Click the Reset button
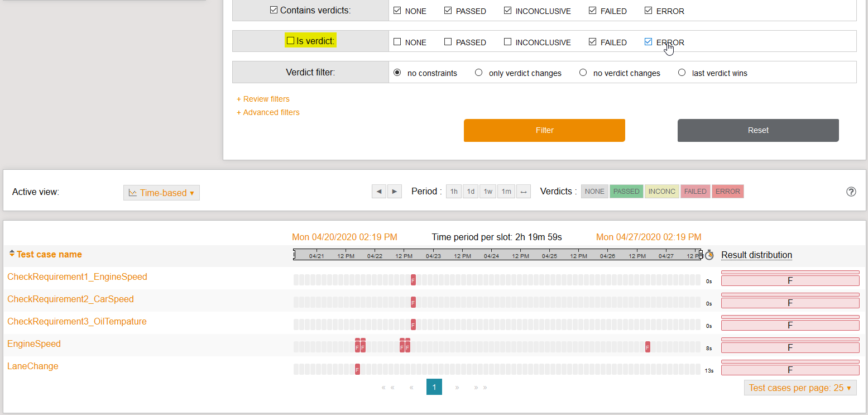This screenshot has height=415, width=868. [x=757, y=130]
